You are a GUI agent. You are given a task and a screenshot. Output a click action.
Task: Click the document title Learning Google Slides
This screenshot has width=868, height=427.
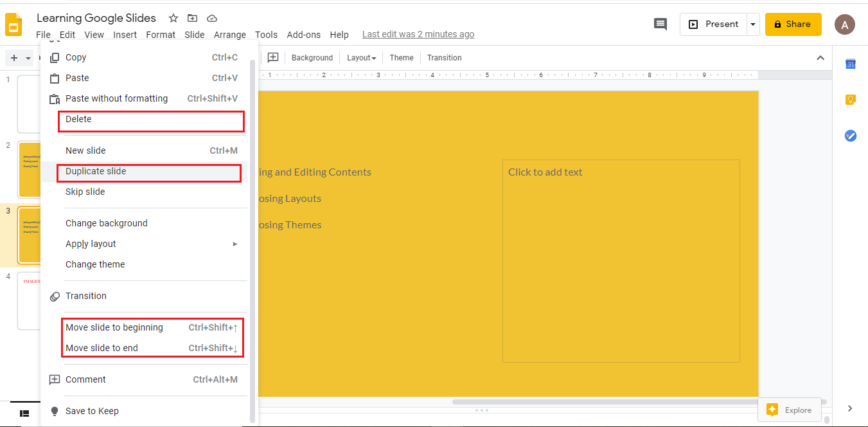[96, 18]
